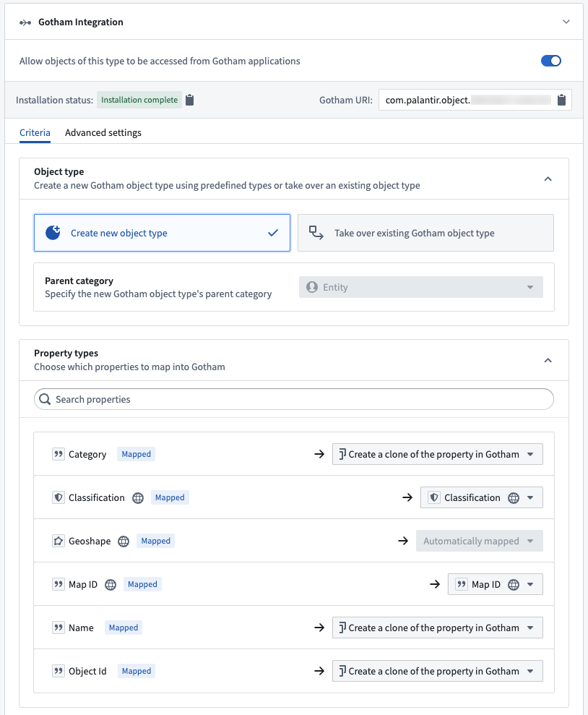
Task: Click the Category string type icon
Action: click(x=59, y=454)
